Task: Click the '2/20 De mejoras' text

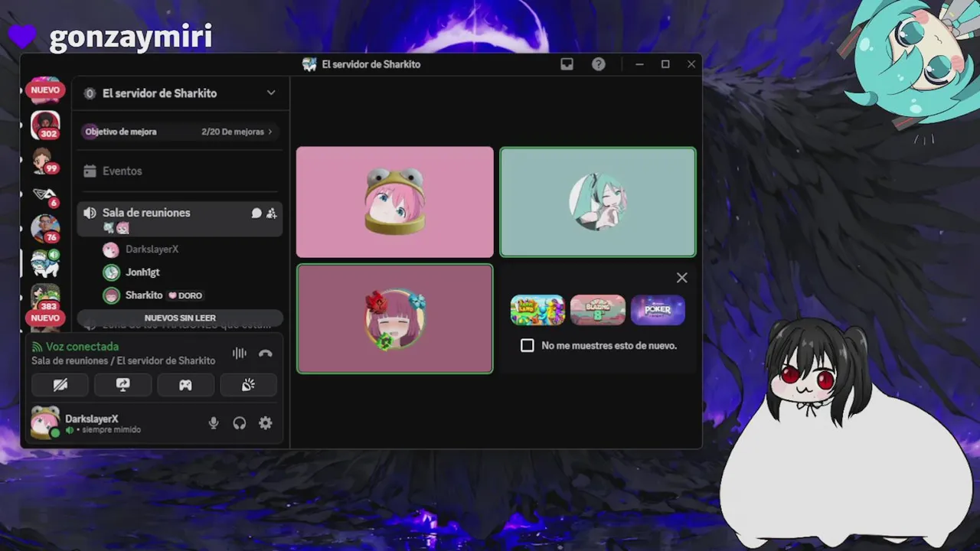Action: point(233,132)
